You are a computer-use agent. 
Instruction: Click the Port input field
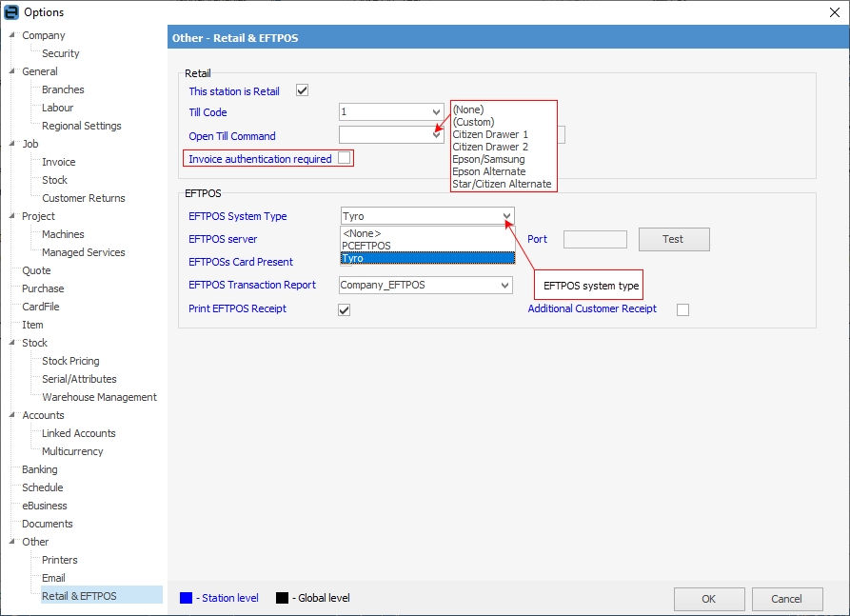pyautogui.click(x=595, y=239)
